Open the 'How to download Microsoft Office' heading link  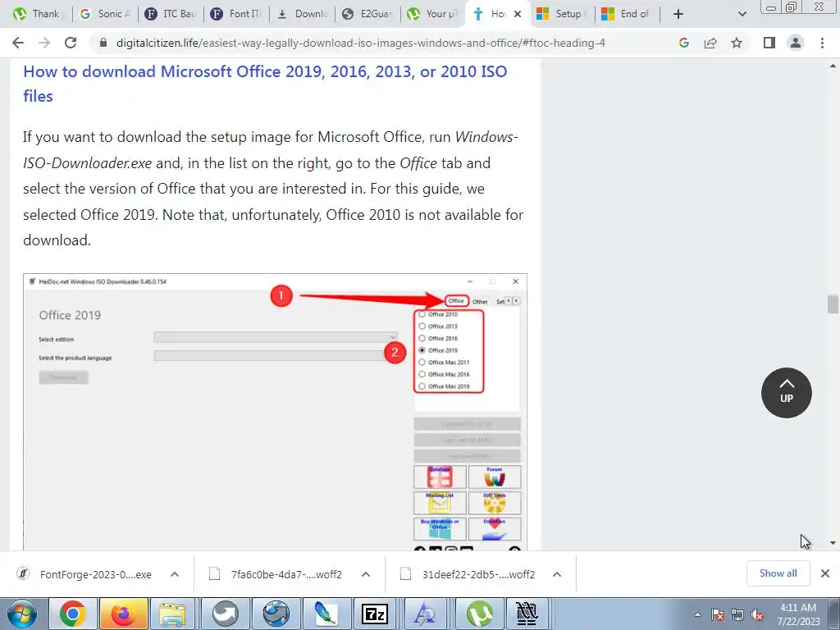coord(265,84)
